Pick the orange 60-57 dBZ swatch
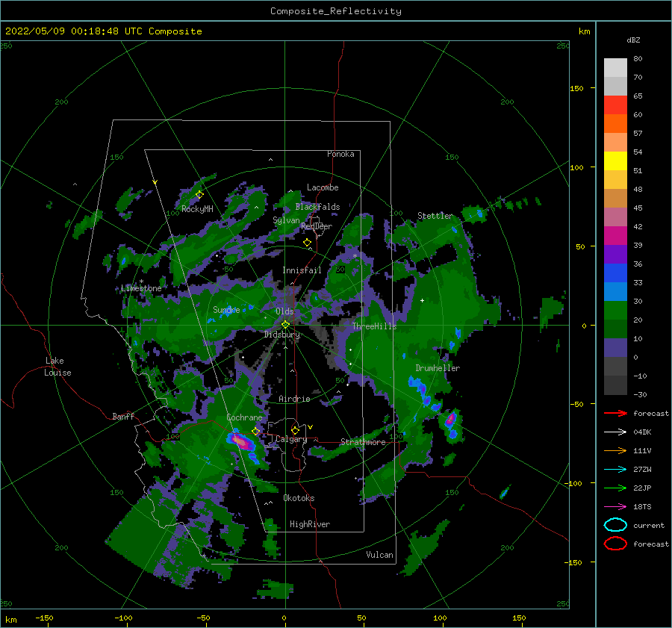This screenshot has height=628, width=672. coord(615,124)
